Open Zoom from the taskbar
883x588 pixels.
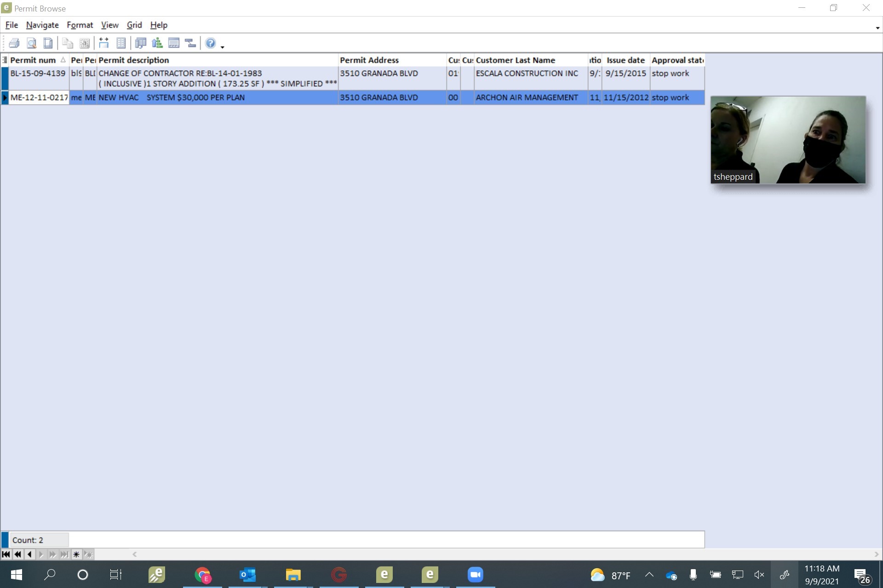point(476,575)
